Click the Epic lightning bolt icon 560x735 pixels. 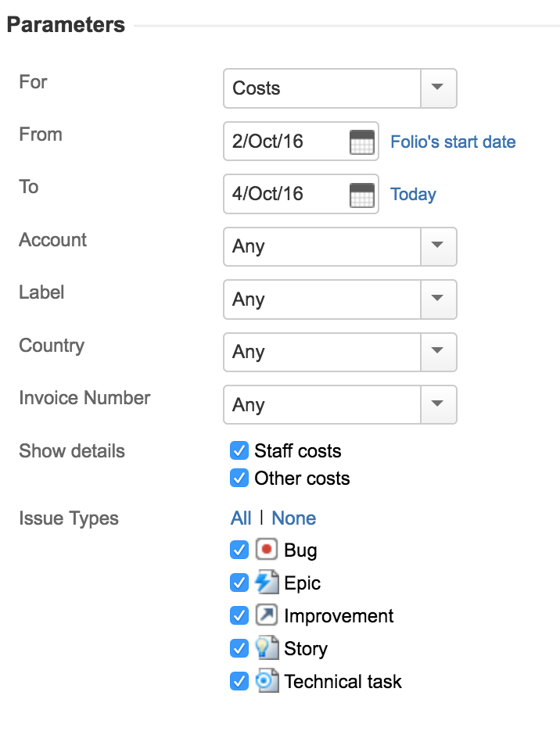[267, 583]
